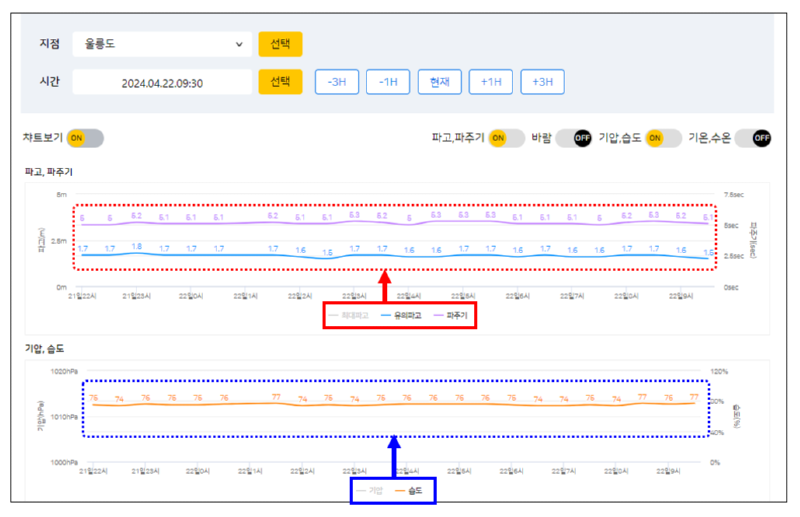Turn off the 차트보기 switch
Screen dimensions: 800x517
tap(85, 138)
